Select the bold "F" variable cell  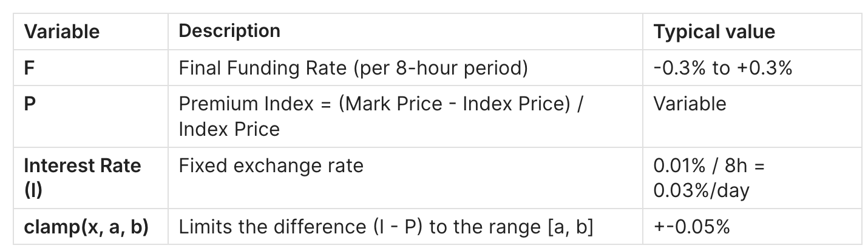click(29, 68)
